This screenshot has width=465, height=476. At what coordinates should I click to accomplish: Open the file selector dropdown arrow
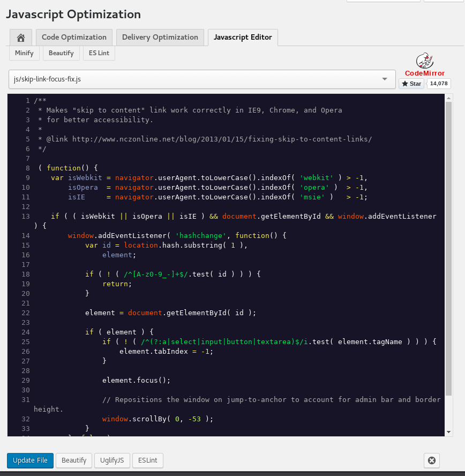pyautogui.click(x=385, y=79)
